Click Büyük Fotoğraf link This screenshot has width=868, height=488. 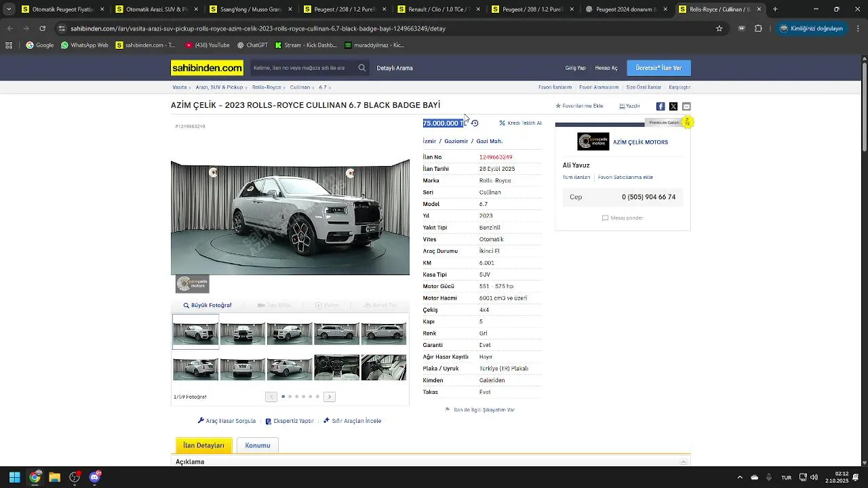[x=208, y=306]
